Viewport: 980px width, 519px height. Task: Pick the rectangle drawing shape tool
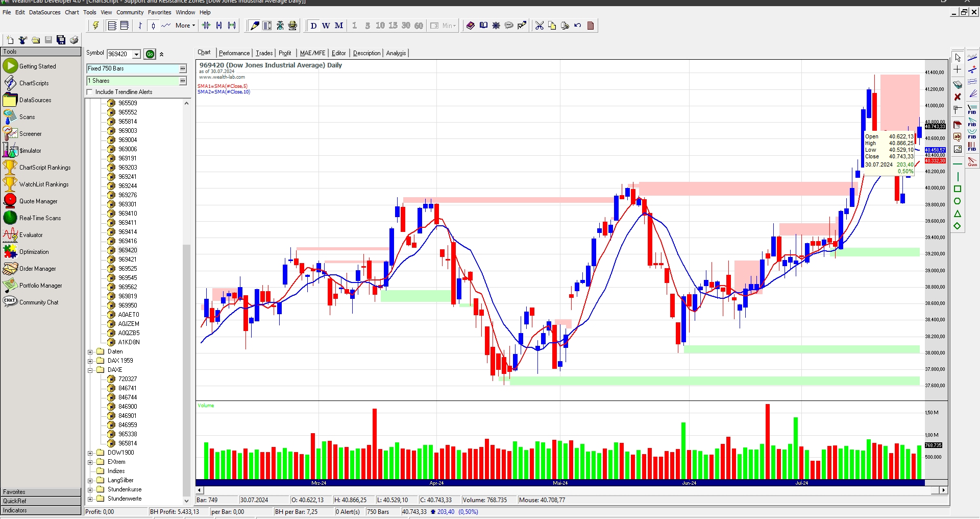[x=958, y=189]
